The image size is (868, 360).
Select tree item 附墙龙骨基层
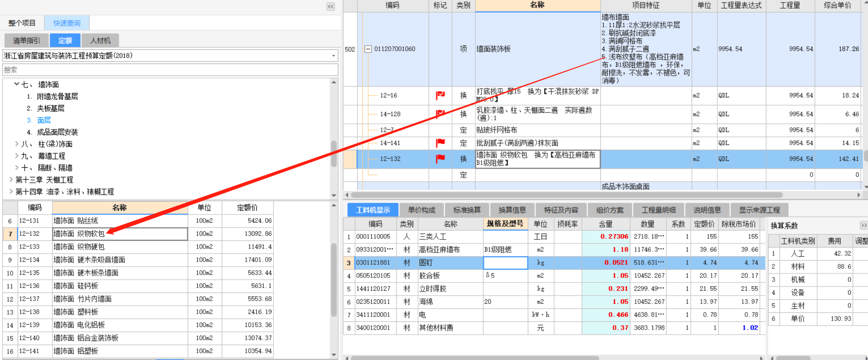click(x=57, y=96)
